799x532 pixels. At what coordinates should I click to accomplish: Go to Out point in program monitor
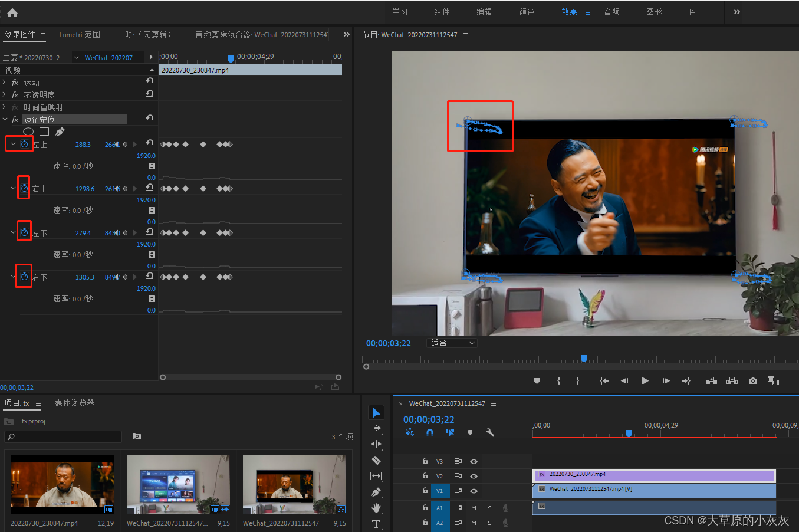pyautogui.click(x=686, y=381)
